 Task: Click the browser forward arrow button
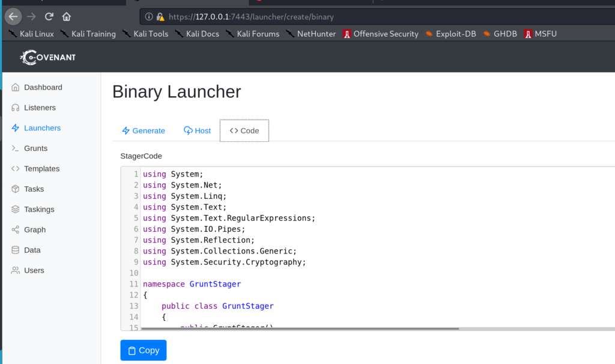tap(31, 16)
